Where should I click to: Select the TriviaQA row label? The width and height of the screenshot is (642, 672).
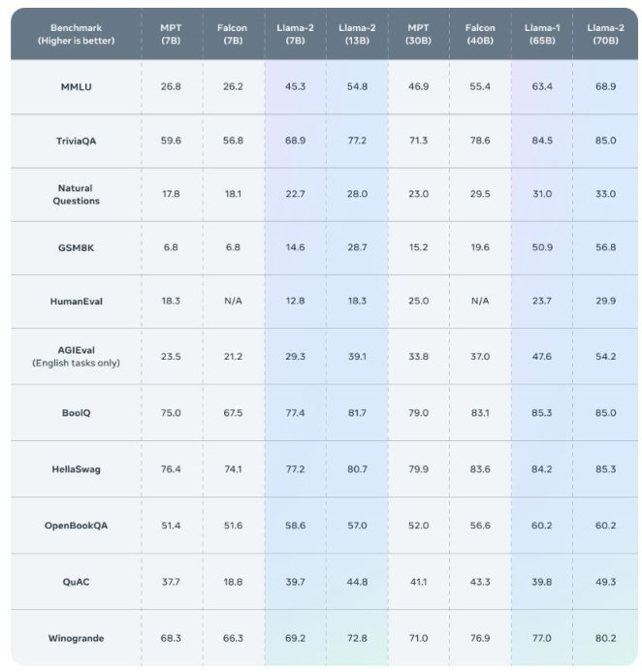pyautogui.click(x=76, y=141)
